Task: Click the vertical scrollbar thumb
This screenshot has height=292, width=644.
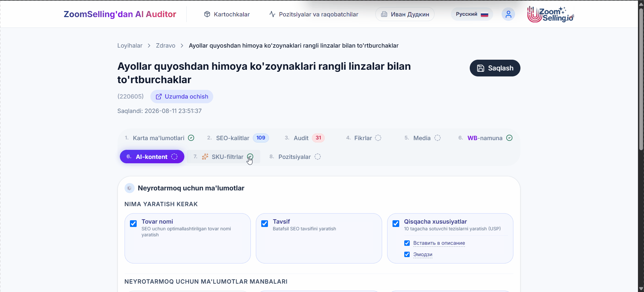Action: (641, 79)
